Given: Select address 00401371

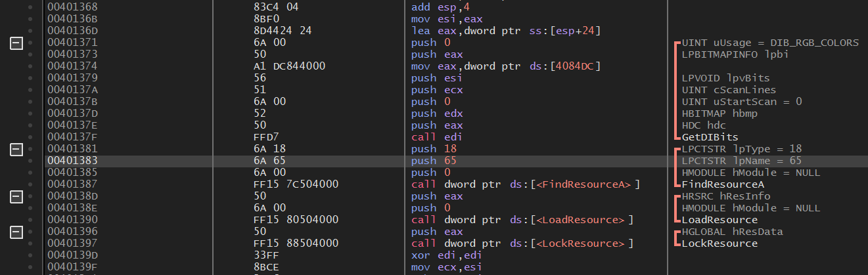Looking at the screenshot, I should pyautogui.click(x=71, y=43).
